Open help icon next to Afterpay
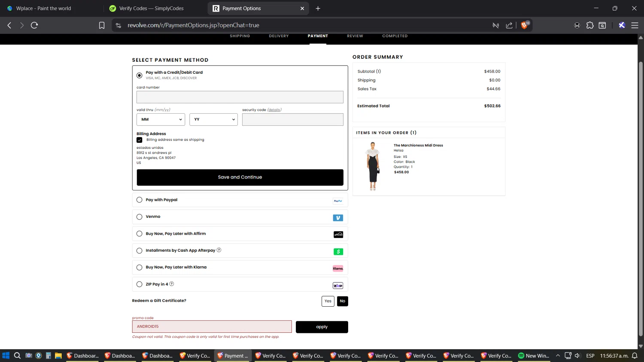The image size is (644, 362). (x=219, y=250)
